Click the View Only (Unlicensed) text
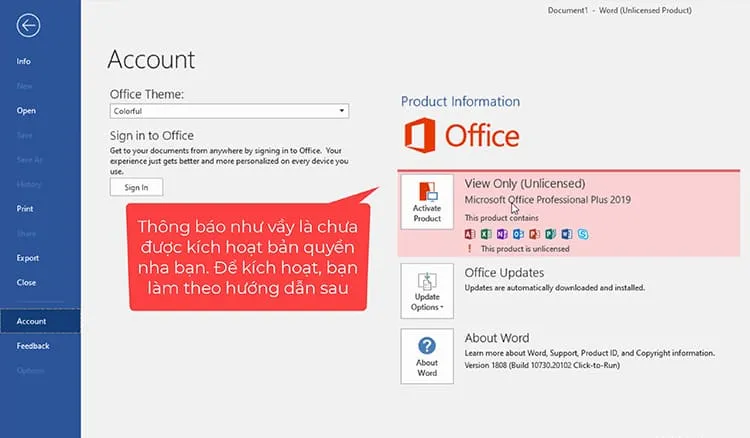Image resolution: width=750 pixels, height=438 pixels. 525,184
